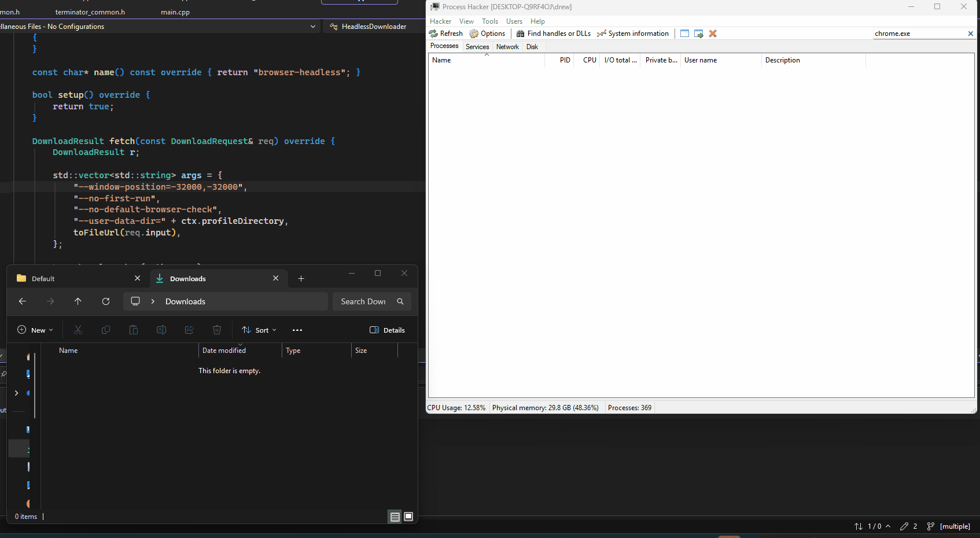Refresh the Downloads folder view

point(106,301)
